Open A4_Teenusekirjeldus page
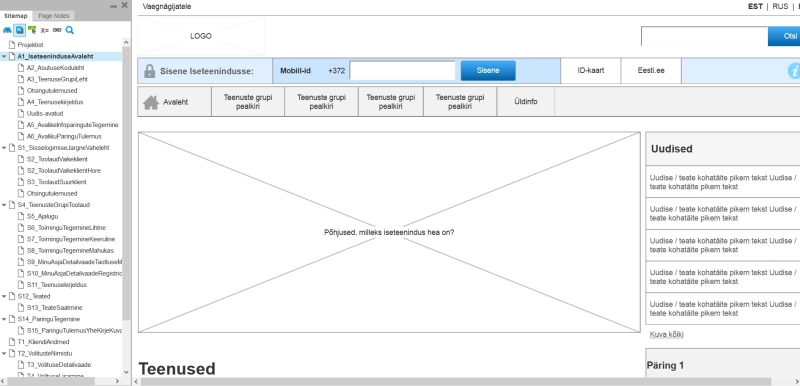This screenshot has width=800, height=386. click(55, 102)
